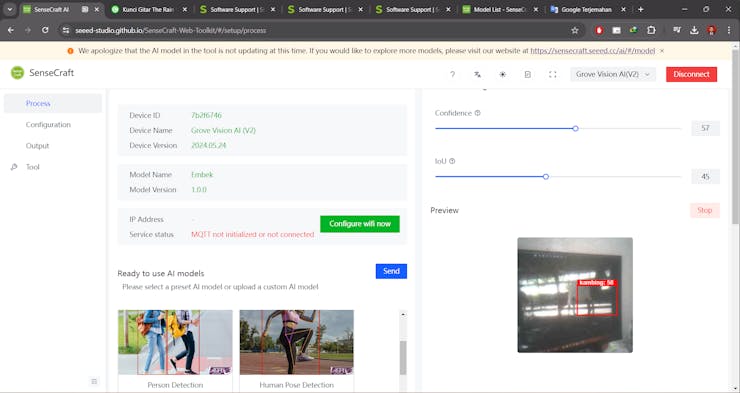The height and width of the screenshot is (393, 740).
Task: Select the Human Pose Detection model thumbnail
Action: pos(296,342)
